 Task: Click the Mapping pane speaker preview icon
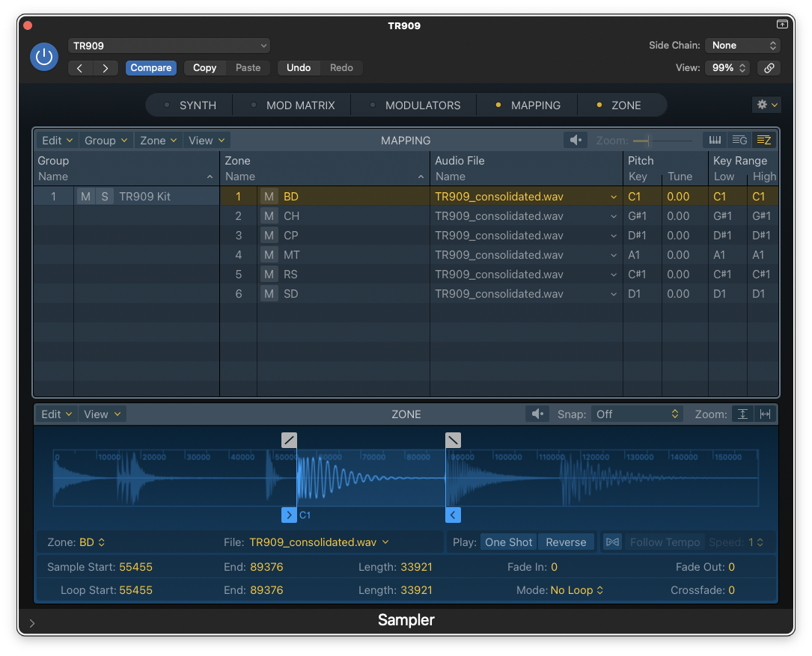click(576, 141)
